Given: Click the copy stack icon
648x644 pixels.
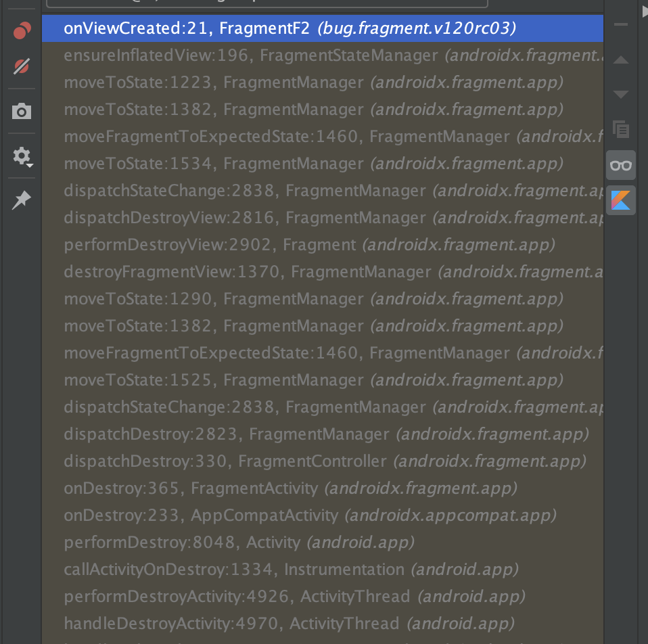Looking at the screenshot, I should (x=620, y=129).
